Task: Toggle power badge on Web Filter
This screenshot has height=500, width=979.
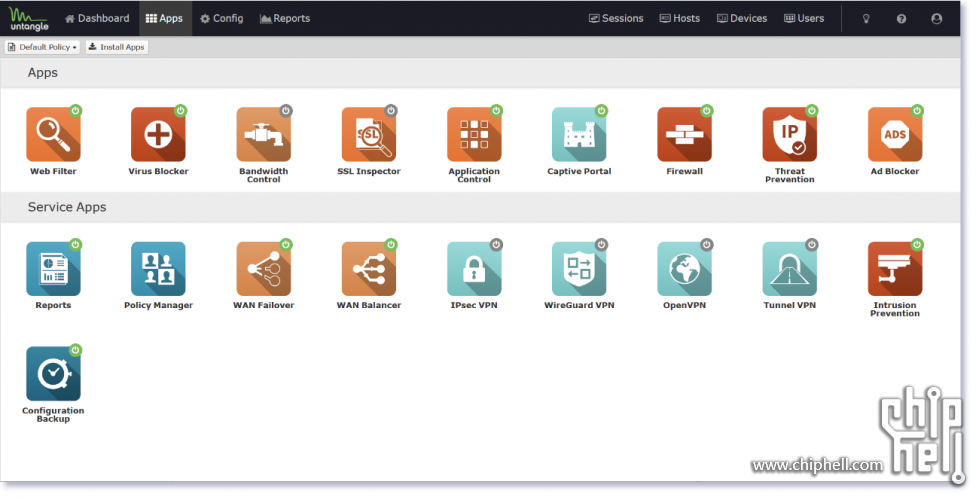Action: tap(76, 110)
